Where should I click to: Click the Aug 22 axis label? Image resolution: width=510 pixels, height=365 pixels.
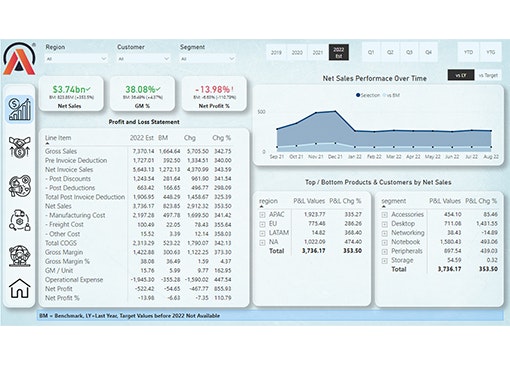click(x=491, y=157)
